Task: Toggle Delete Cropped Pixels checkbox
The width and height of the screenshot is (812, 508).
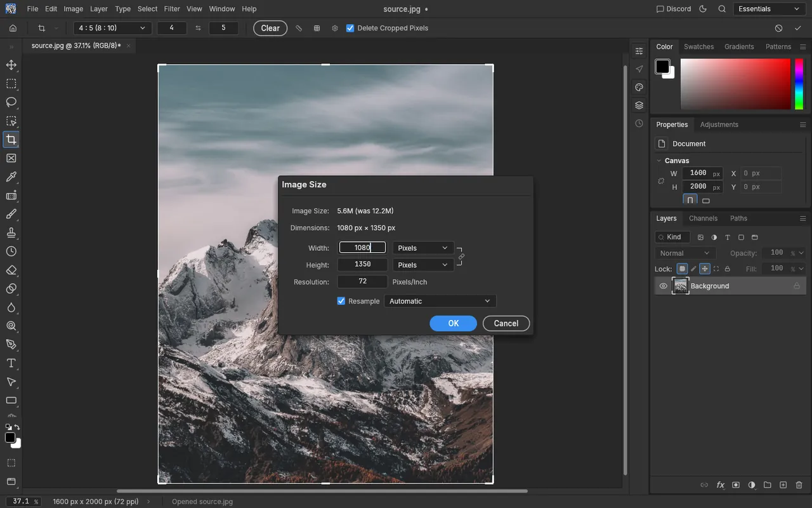Action: click(350, 28)
